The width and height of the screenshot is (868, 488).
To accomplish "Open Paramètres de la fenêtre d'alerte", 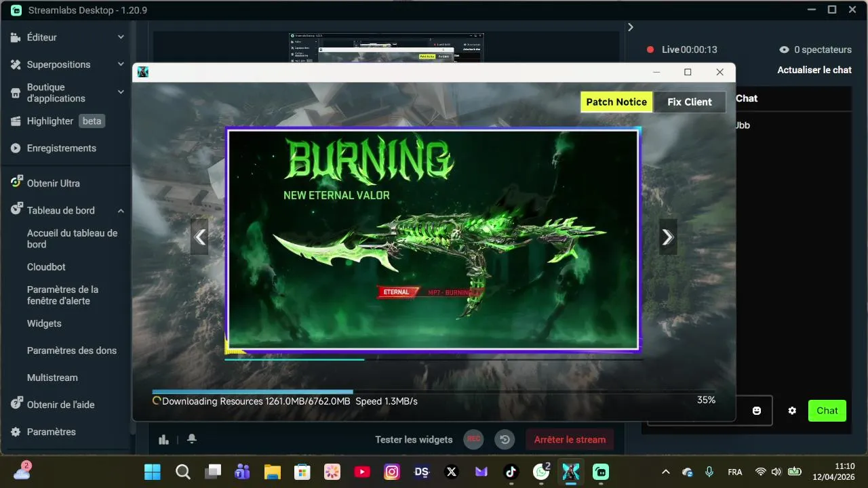I will coord(62,295).
